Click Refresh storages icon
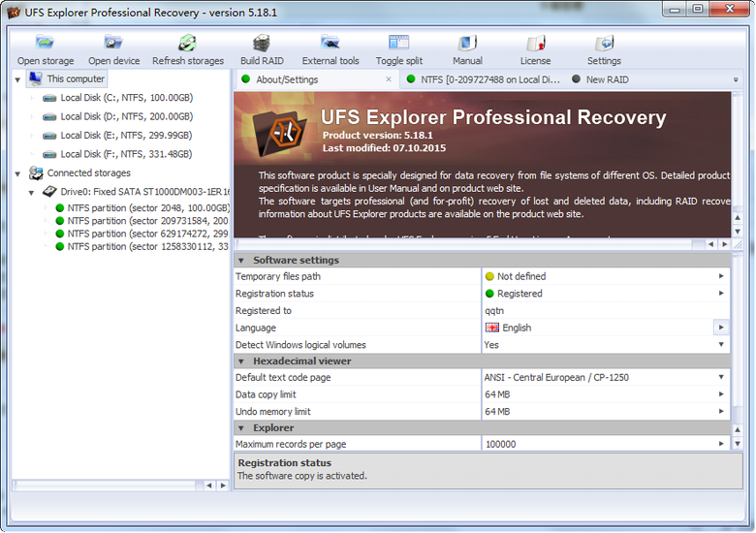756x533 pixels. click(188, 44)
